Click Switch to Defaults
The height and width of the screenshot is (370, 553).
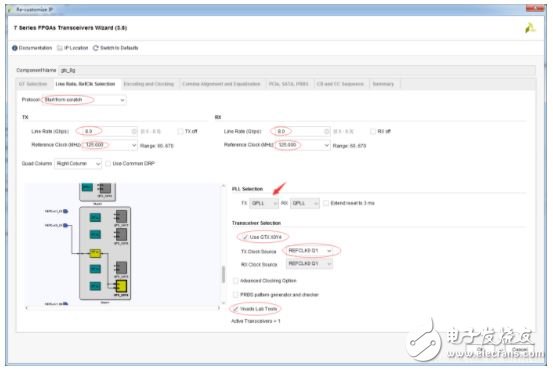[116, 48]
